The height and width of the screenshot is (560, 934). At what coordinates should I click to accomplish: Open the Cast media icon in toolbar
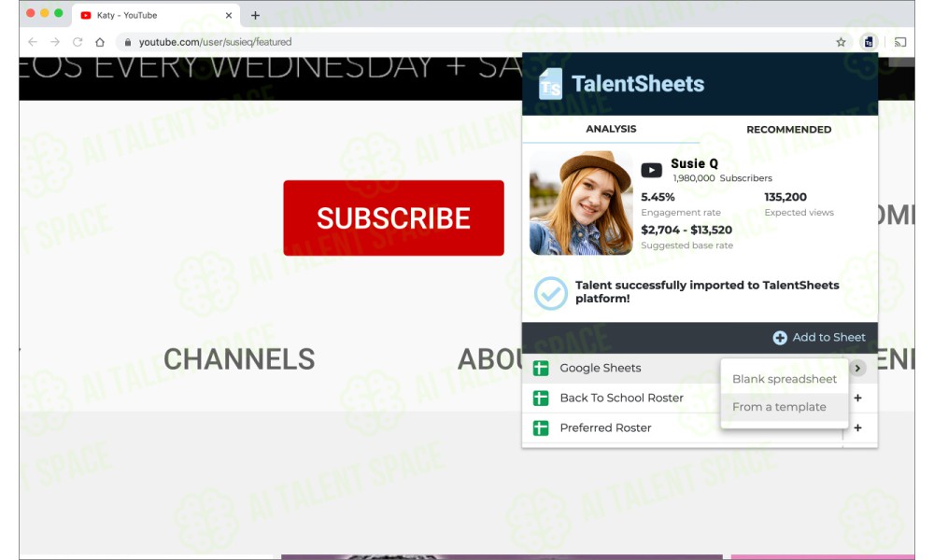click(x=900, y=42)
